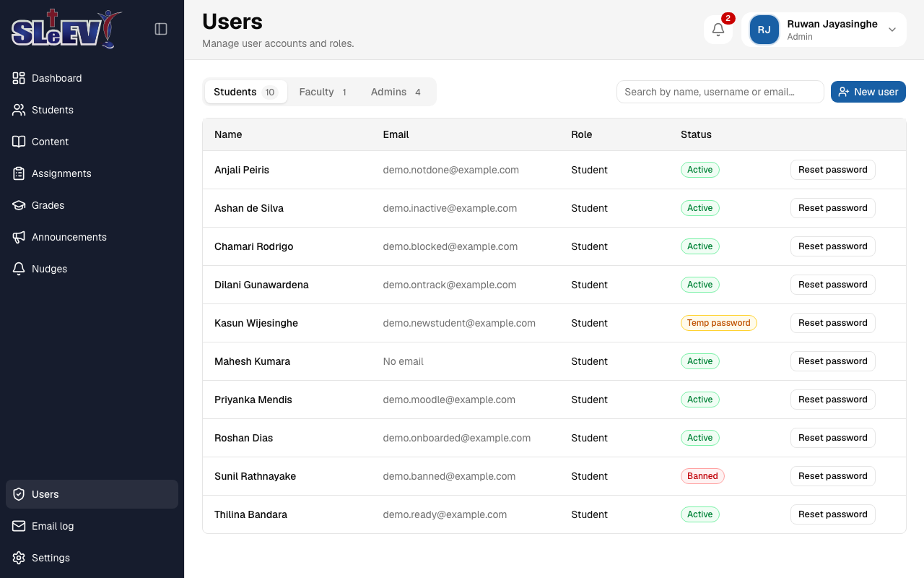Click Roshan Dias's Active status badge
Screen dimensions: 924x578
coord(700,438)
